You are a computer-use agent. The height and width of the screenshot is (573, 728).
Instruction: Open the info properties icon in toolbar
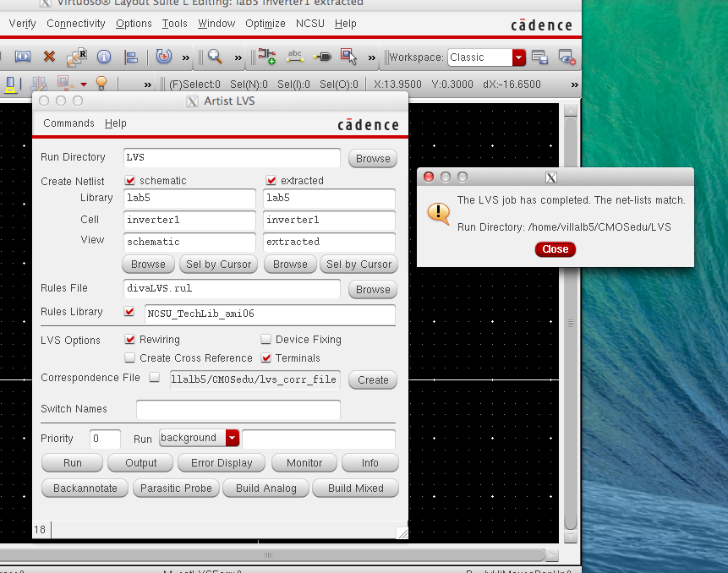click(104, 57)
